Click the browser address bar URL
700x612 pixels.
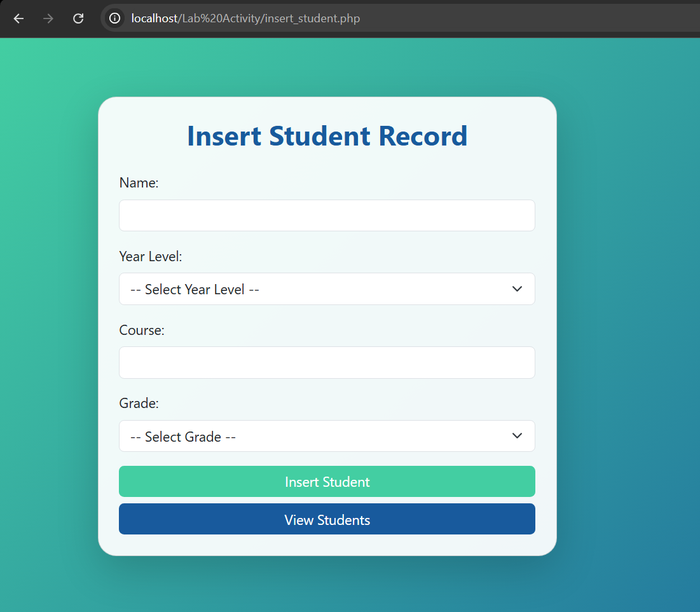(245, 18)
